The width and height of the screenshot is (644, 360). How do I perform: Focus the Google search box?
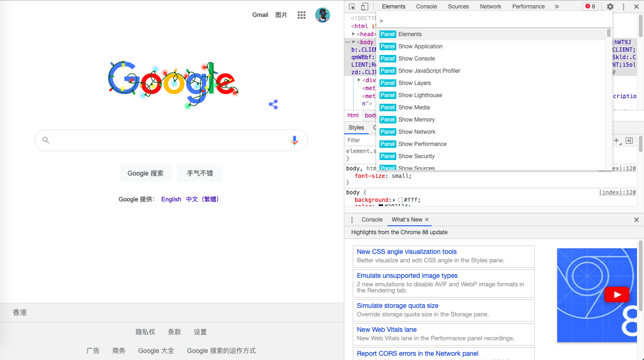171,140
